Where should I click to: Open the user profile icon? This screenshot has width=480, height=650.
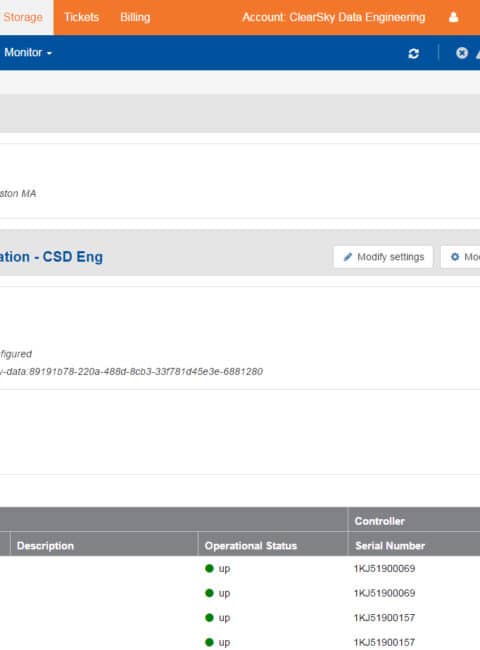(x=453, y=17)
